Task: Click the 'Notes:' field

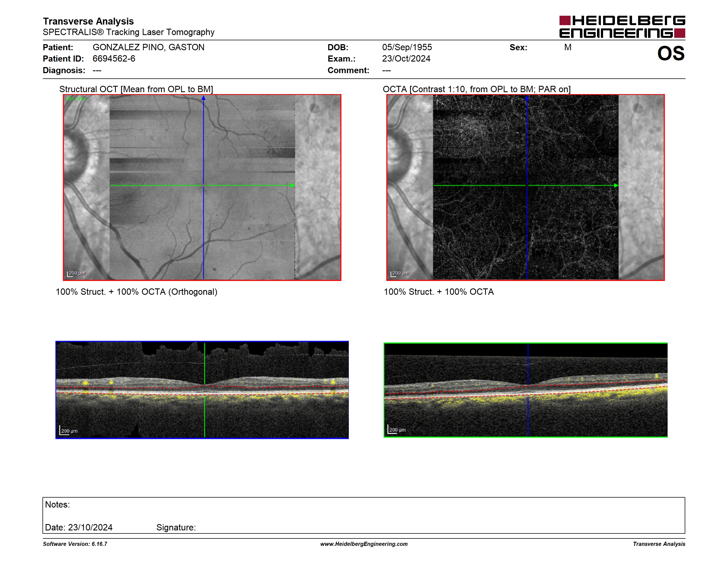Action: tap(57, 505)
